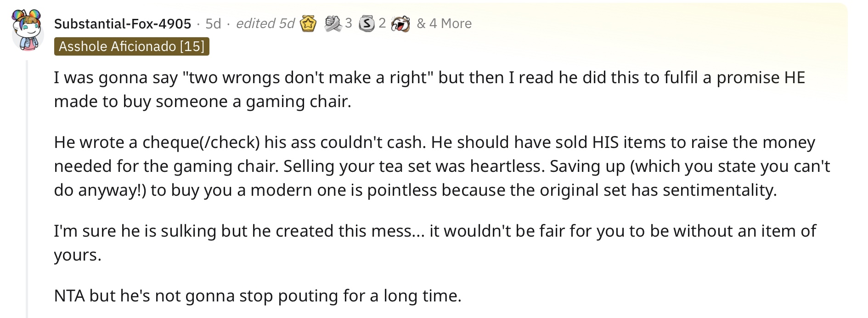This screenshot has width=868, height=318.
Task: Click the Silver S award icon
Action: [x=366, y=23]
